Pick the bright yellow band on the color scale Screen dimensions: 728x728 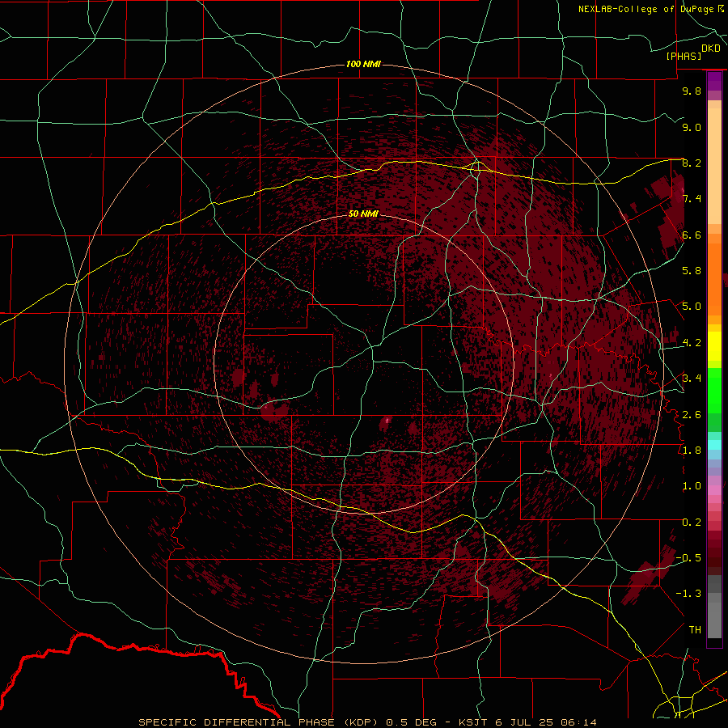[714, 346]
